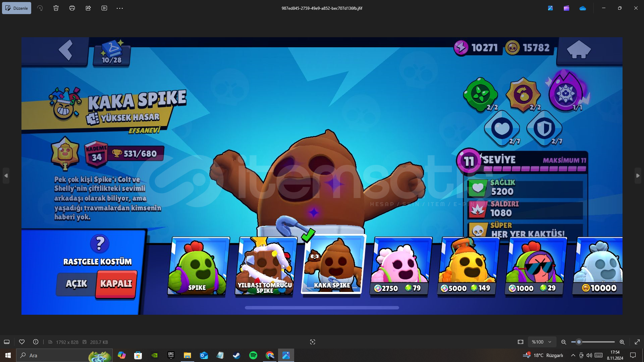Adjust the zoom slider handle

tap(579, 342)
